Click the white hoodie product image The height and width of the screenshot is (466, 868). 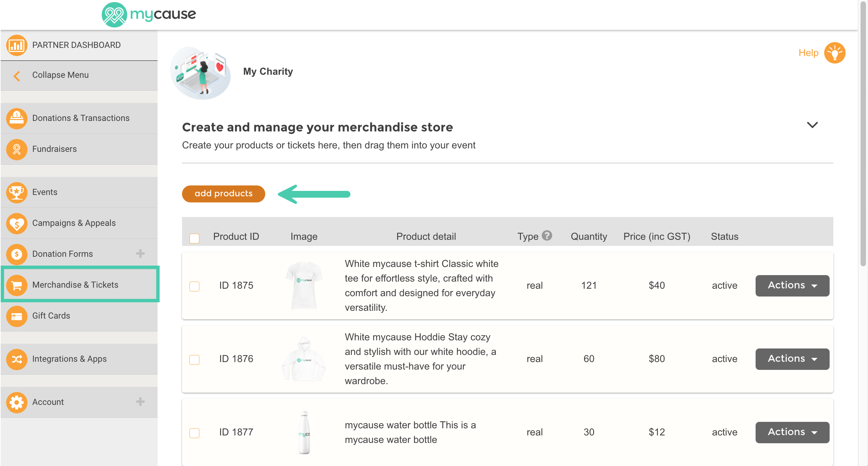click(x=304, y=359)
